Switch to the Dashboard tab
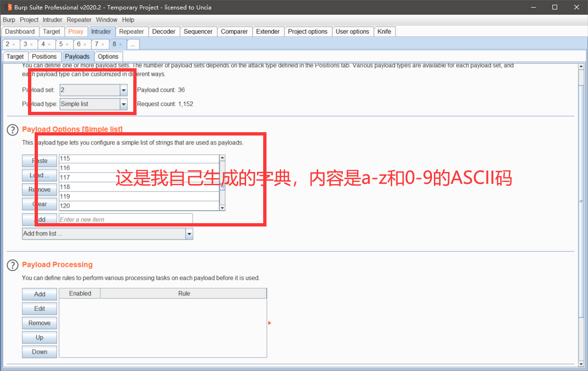Viewport: 588px width, 371px height. (x=20, y=31)
